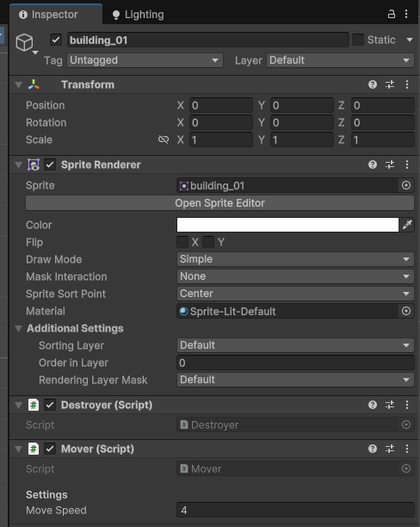Click the Move Speed label

click(56, 510)
